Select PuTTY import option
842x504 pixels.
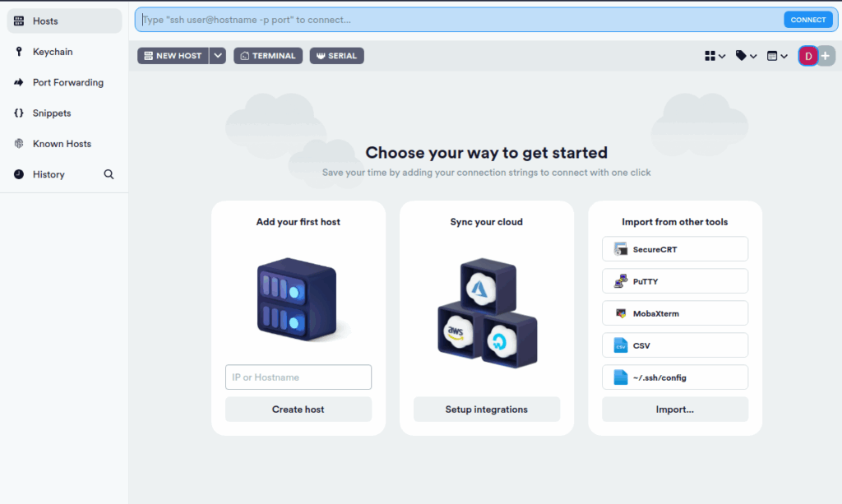[675, 281]
